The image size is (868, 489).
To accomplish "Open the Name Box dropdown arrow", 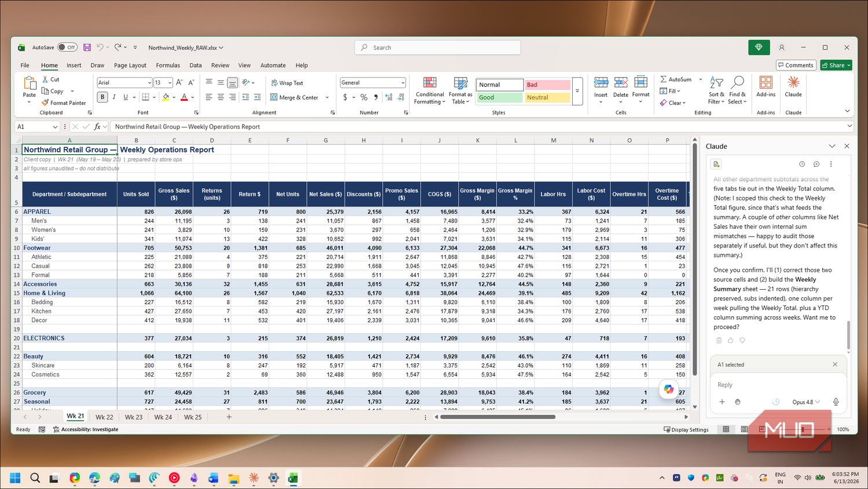I will click(55, 127).
